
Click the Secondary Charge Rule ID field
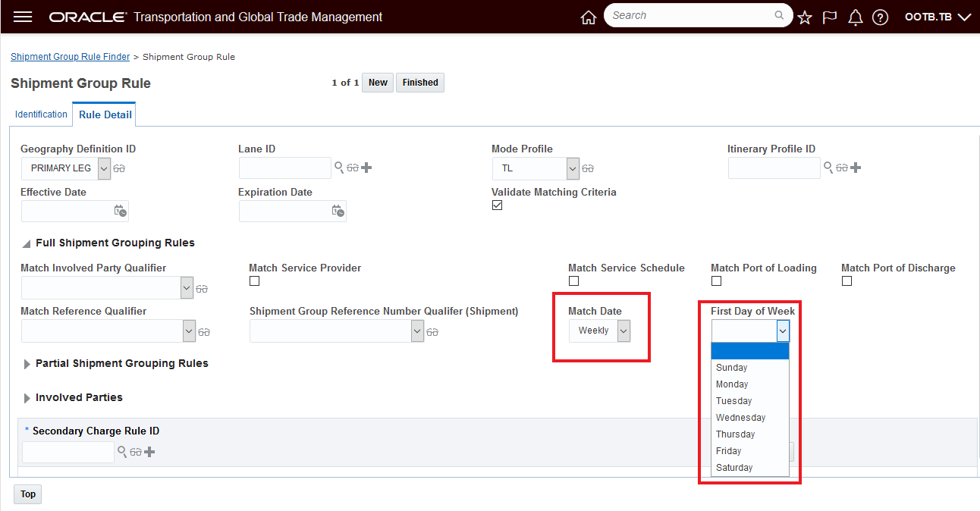coord(68,452)
